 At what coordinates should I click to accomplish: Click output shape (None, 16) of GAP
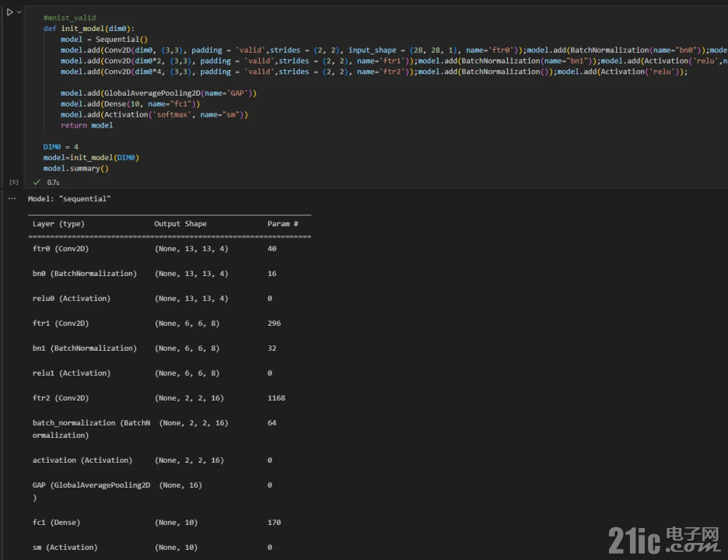(180, 485)
